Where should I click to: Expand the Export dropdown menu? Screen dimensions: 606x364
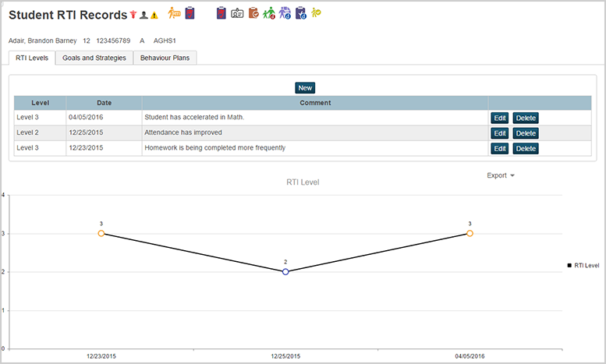(501, 175)
